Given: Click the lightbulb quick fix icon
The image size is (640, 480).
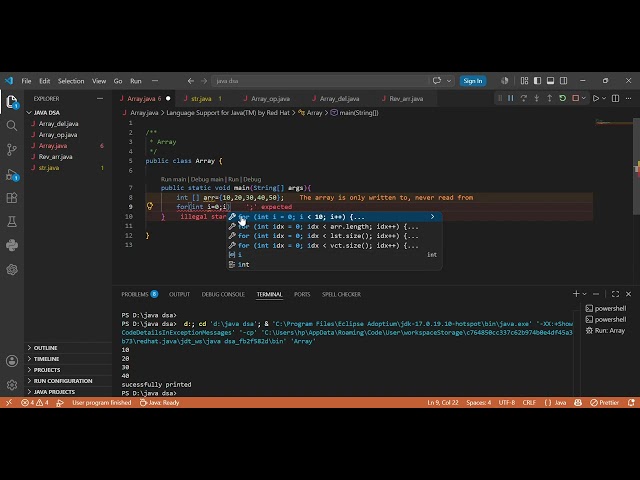Looking at the screenshot, I should 150,207.
